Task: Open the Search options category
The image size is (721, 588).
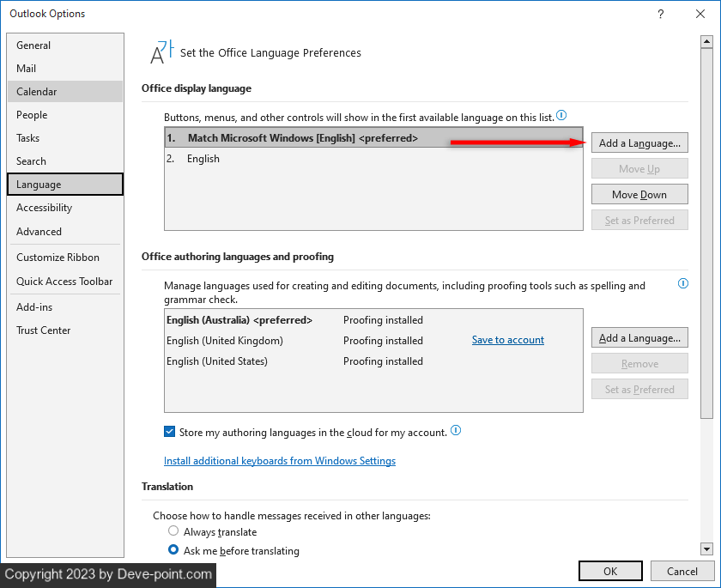Action: (x=65, y=161)
